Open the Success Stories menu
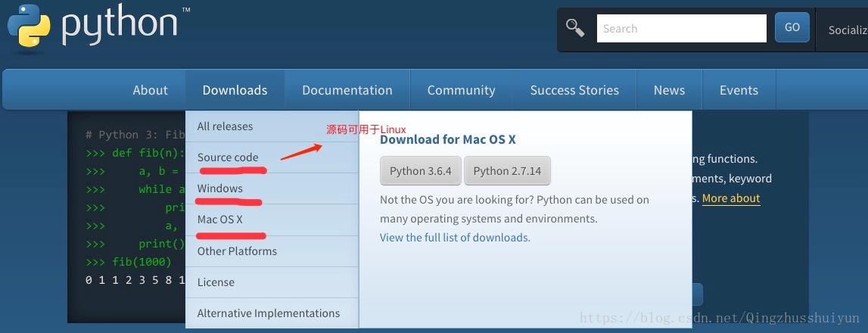 574,90
